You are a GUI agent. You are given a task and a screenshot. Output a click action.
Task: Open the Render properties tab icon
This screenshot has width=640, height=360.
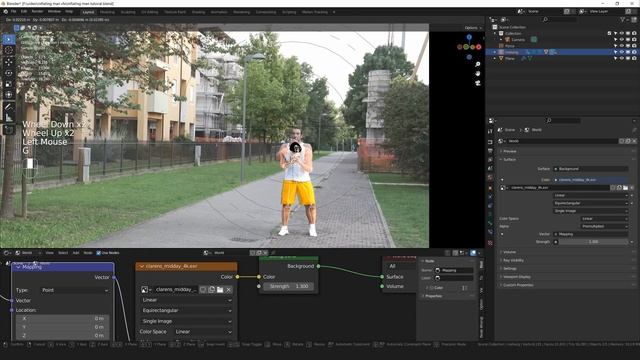tap(490, 142)
